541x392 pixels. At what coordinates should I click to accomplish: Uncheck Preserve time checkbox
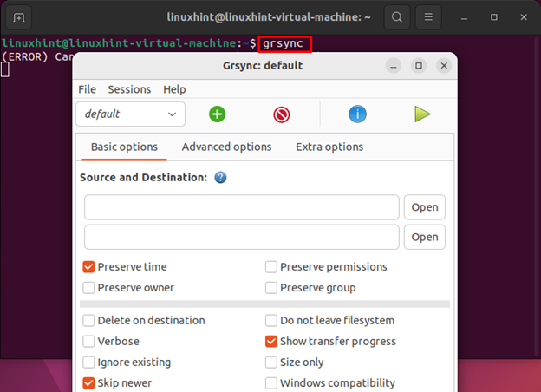coord(88,267)
